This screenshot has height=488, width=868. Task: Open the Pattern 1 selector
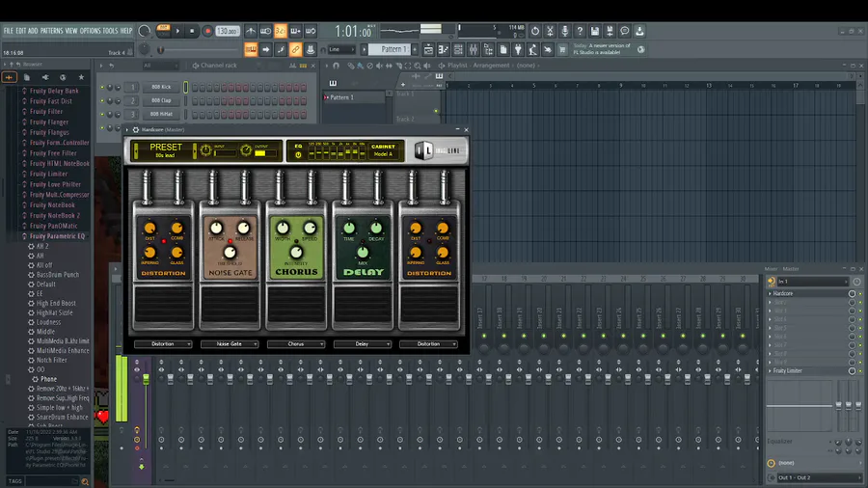coord(391,49)
